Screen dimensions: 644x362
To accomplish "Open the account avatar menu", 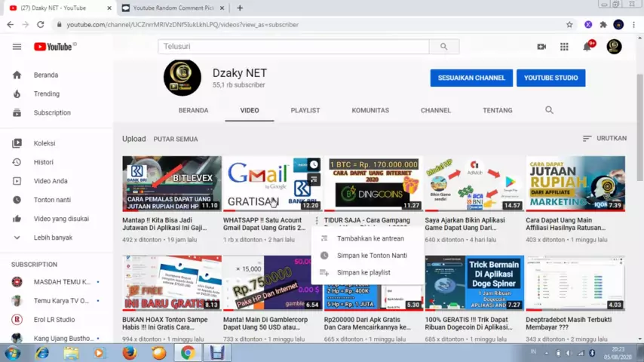I will (x=614, y=47).
